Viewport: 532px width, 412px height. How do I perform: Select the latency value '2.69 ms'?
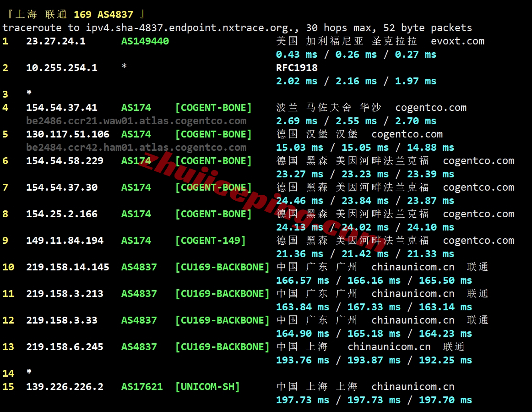297,121
